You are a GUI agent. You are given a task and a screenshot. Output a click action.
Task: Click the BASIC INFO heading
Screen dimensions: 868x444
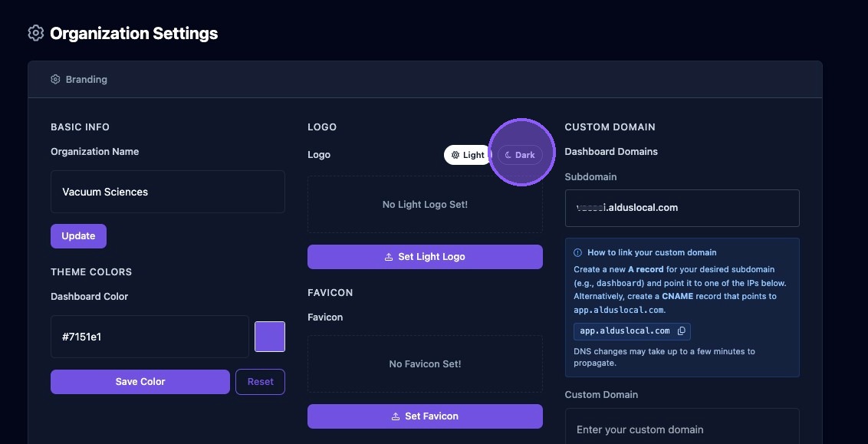pos(81,127)
